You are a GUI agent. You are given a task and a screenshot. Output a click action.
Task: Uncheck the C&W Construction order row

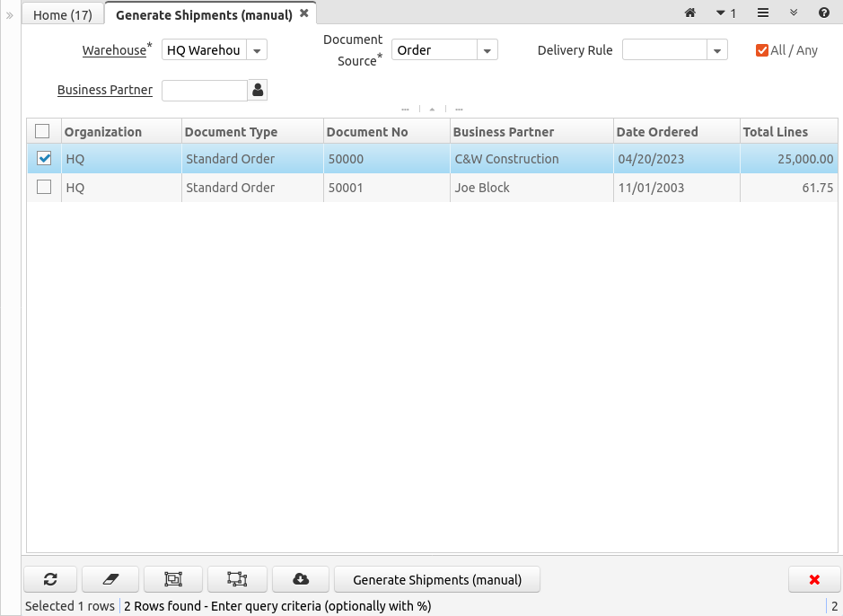(x=43, y=159)
